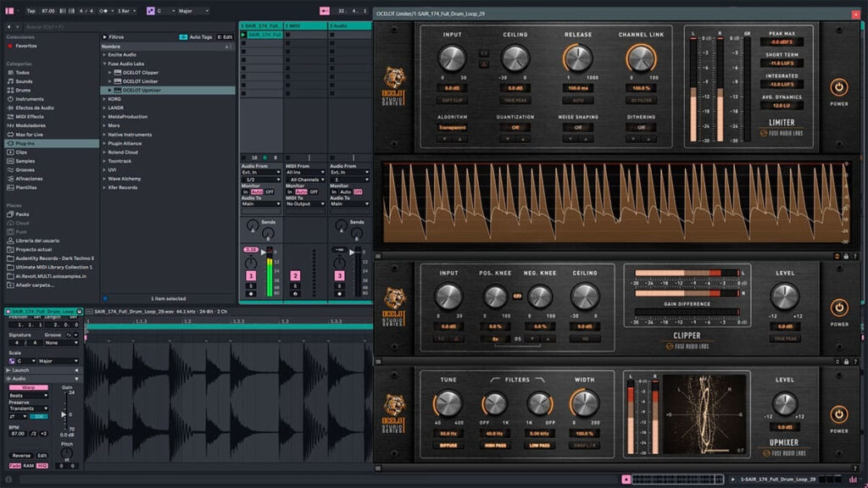Expand Excite Audio plug-in folder
This screenshot has height=488, width=868.
104,55
